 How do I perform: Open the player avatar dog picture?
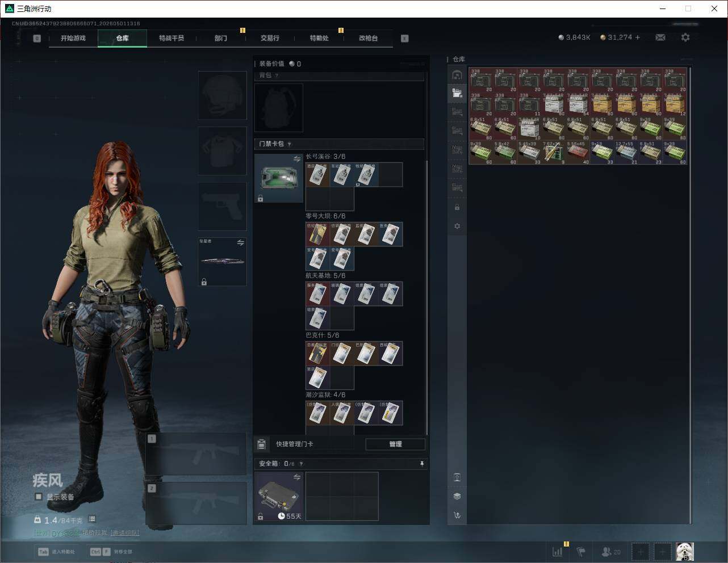(685, 552)
